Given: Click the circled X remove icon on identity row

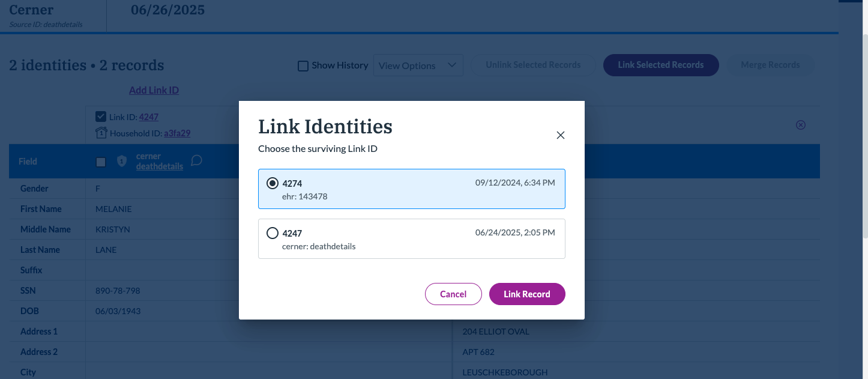Looking at the screenshot, I should pos(800,125).
